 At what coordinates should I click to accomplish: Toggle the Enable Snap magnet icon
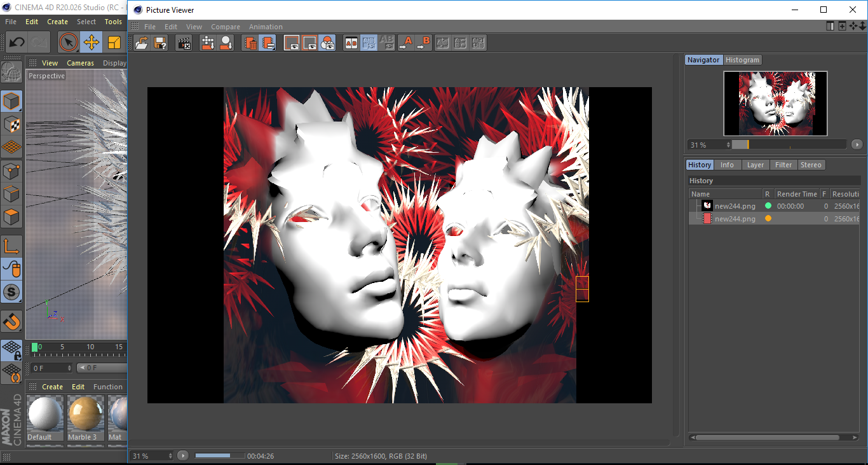point(11,321)
